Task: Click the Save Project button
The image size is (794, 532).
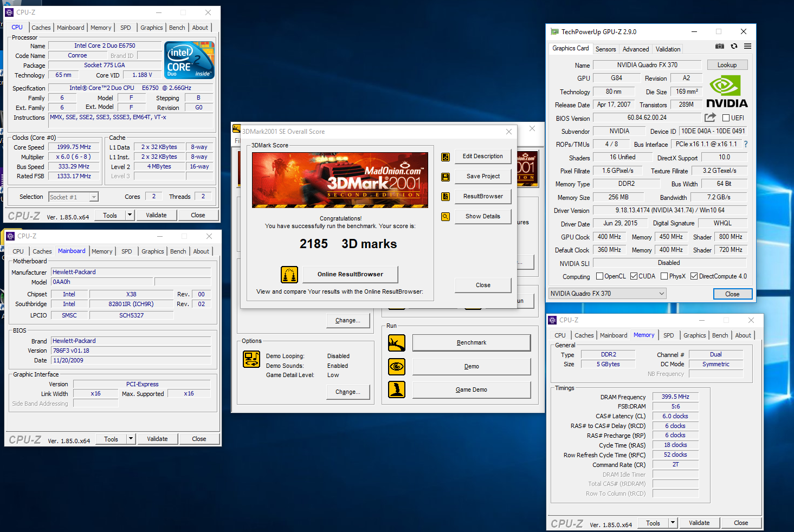Action: pos(483,176)
